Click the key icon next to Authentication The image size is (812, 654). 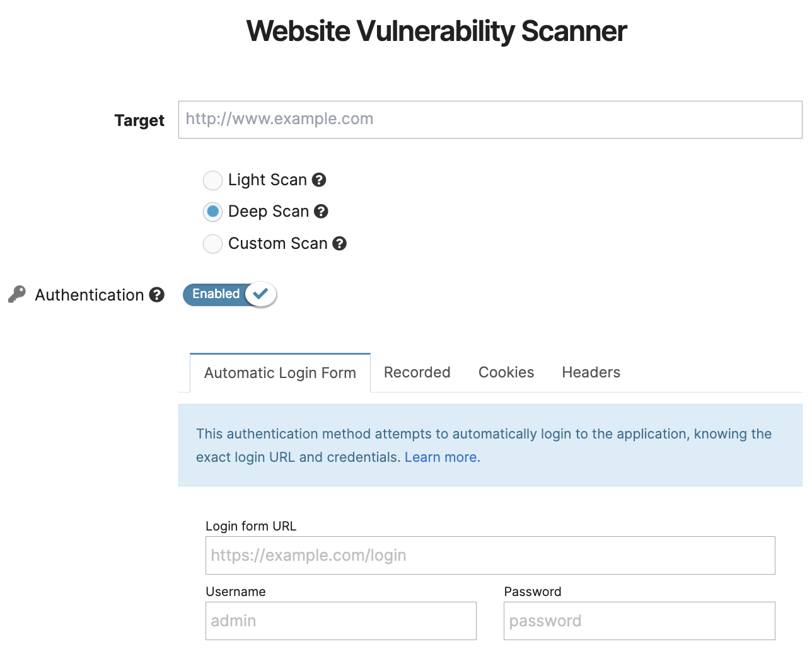pyautogui.click(x=16, y=293)
